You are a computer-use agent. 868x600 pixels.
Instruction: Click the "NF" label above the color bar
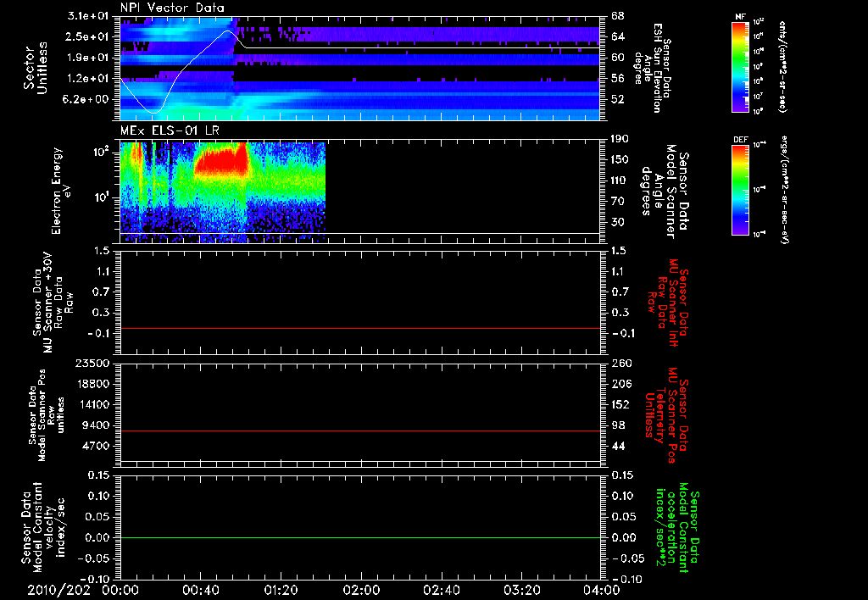(x=740, y=17)
